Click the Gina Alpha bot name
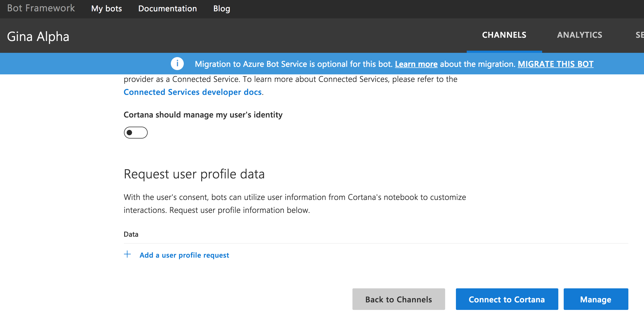Screen dimensions: 644x325 [38, 36]
